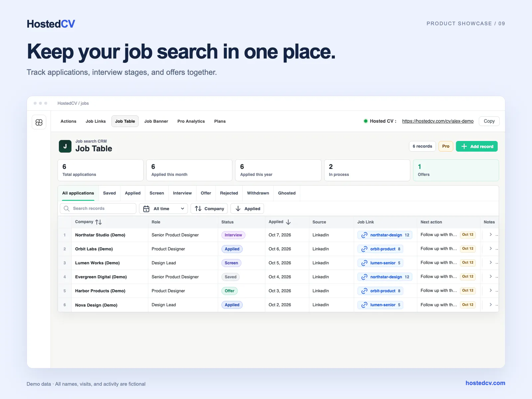
Task: Open hostedcv.com footer link
Action: point(485,383)
